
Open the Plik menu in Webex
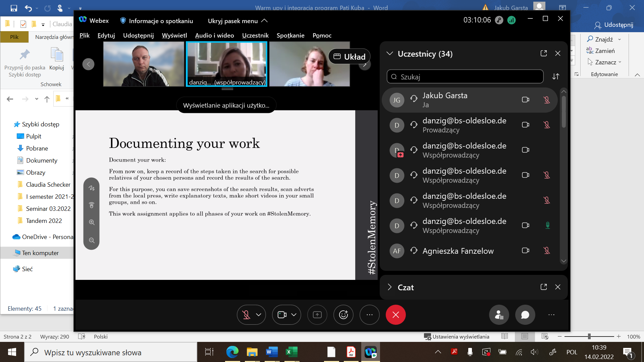pos(85,35)
